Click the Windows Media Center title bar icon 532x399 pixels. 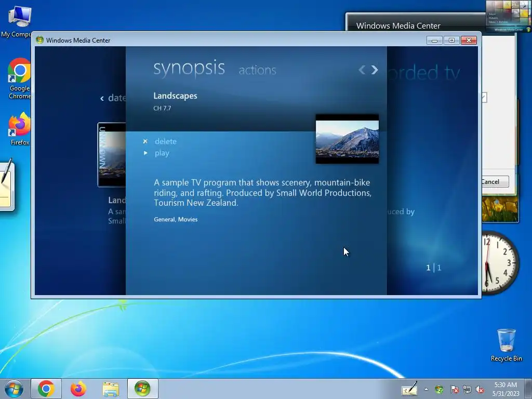pyautogui.click(x=39, y=40)
